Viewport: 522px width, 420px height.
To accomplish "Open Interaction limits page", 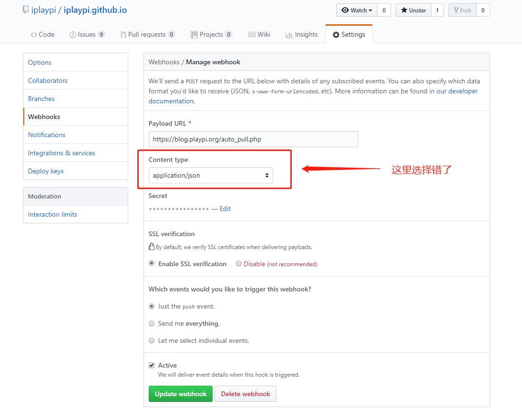I will point(76,214).
